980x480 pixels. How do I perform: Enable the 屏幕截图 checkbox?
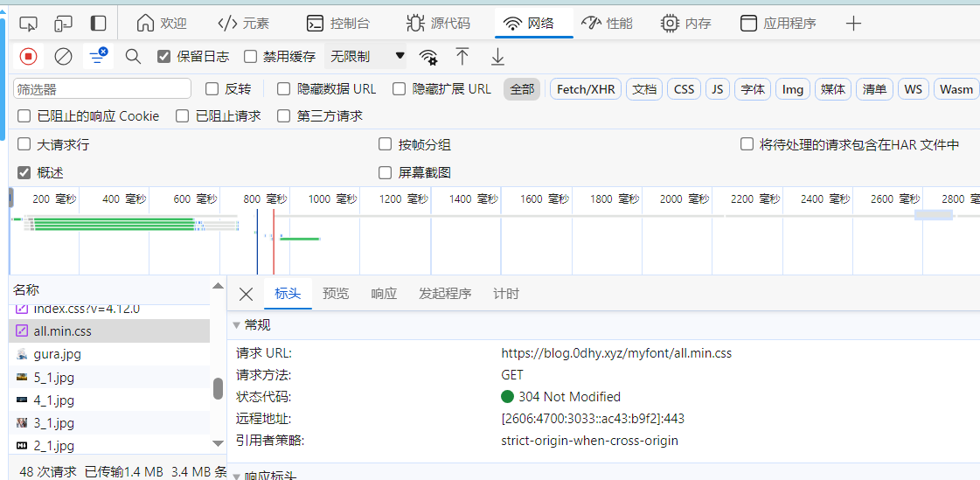coord(385,172)
